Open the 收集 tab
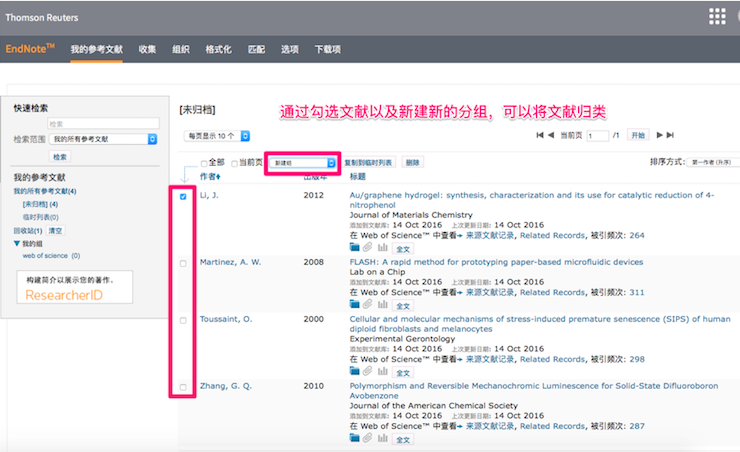The width and height of the screenshot is (740, 452). (x=147, y=49)
